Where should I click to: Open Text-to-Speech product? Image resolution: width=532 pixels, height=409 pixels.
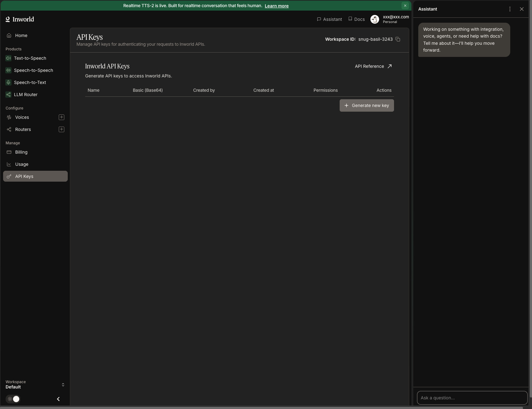click(x=35, y=58)
